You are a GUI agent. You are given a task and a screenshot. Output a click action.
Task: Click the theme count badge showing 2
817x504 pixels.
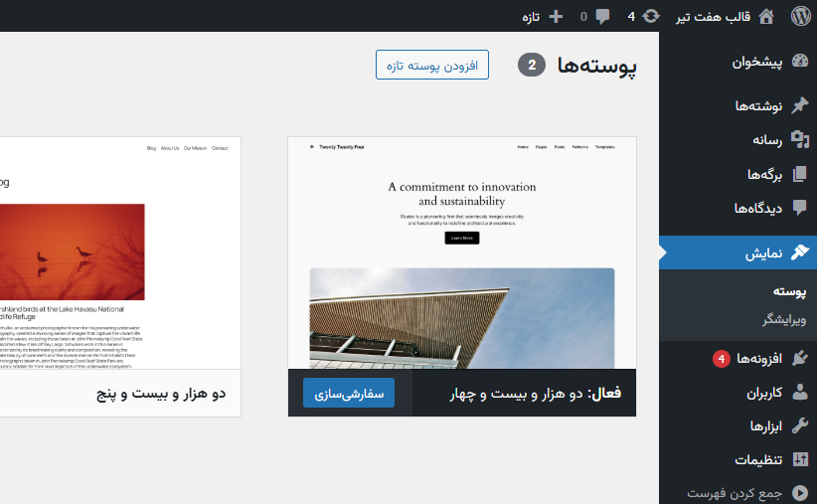(x=532, y=66)
